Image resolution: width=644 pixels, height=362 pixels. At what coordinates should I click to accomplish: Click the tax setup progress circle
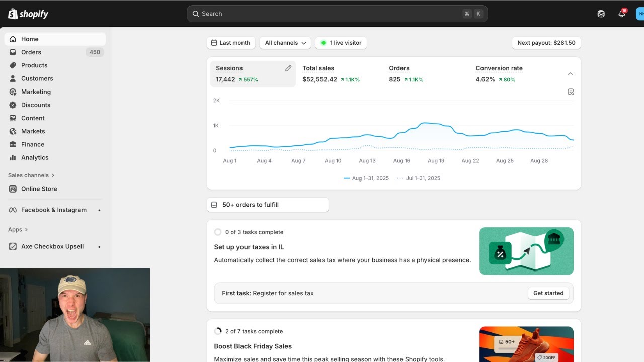(218, 232)
